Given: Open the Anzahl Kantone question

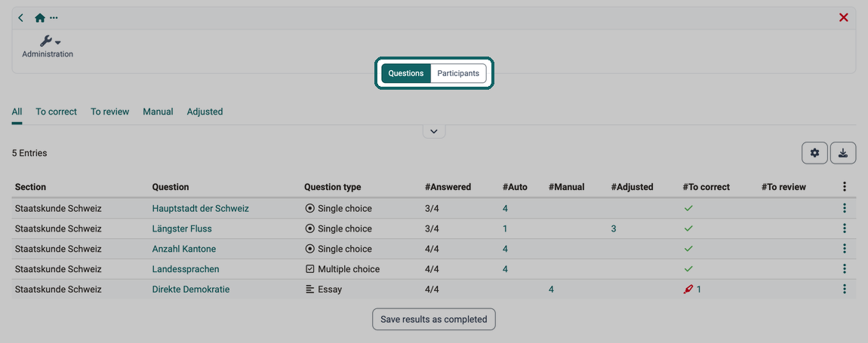Looking at the screenshot, I should click(x=183, y=249).
